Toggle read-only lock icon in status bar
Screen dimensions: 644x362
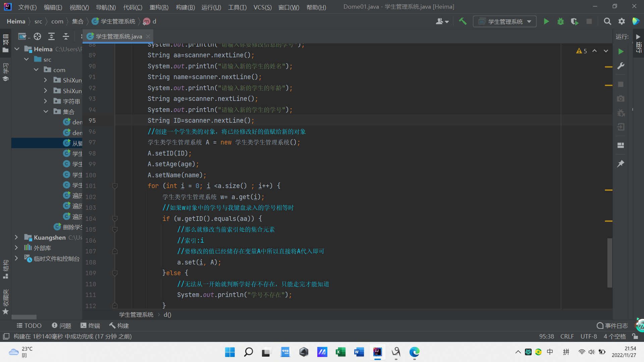click(x=635, y=336)
